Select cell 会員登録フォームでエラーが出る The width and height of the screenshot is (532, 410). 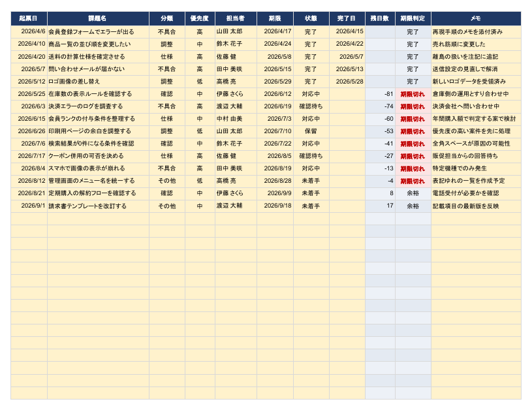[98, 32]
